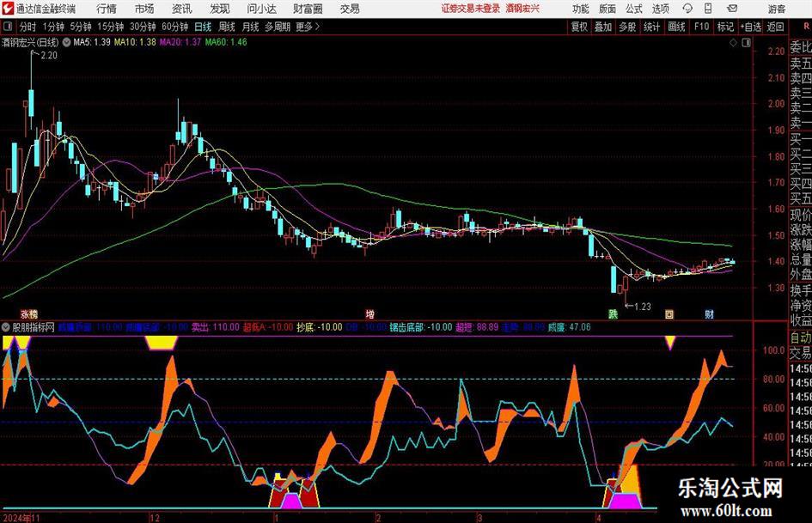Switch to 月线 monthly period
812x523 pixels.
[x=250, y=27]
